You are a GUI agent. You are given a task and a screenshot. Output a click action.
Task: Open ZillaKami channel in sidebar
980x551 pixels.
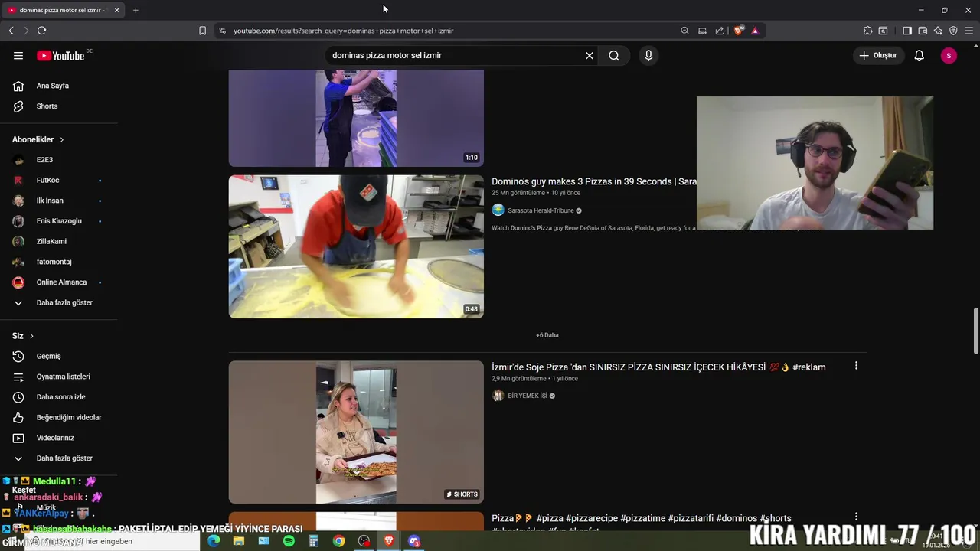coord(51,241)
